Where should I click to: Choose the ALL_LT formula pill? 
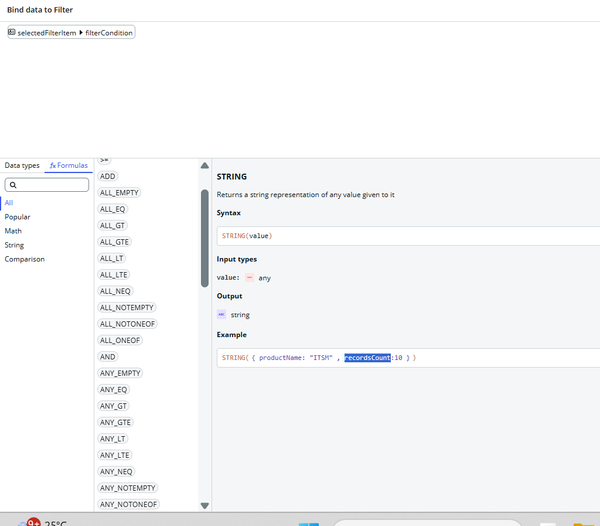tap(112, 259)
